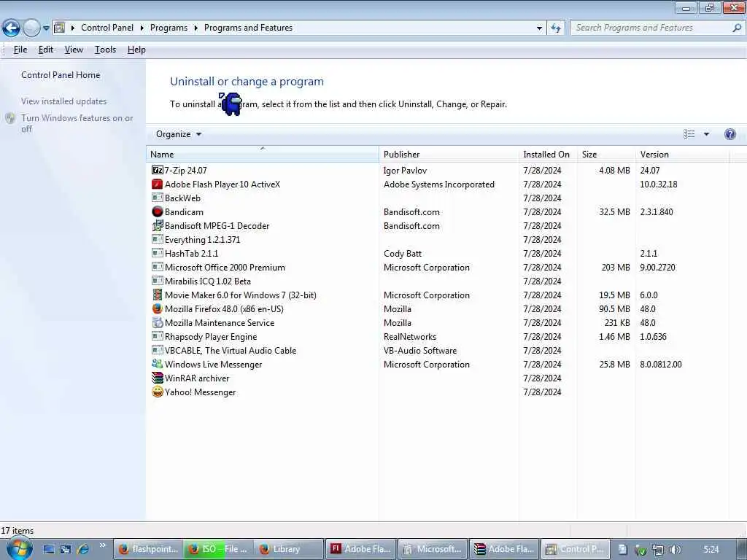
Task: Open the recent pages dropdown arrow
Action: (x=46, y=28)
